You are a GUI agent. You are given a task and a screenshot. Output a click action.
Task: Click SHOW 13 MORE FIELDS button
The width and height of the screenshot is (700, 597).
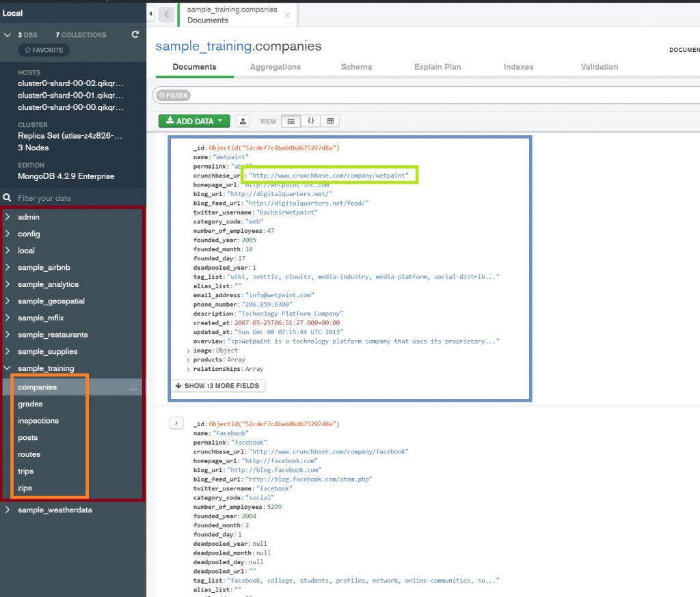[x=217, y=385]
